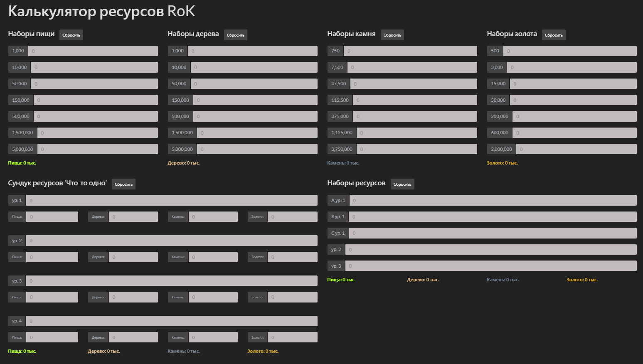Click the 'Наборы золота' heading
The width and height of the screenshot is (643, 364).
pos(512,34)
